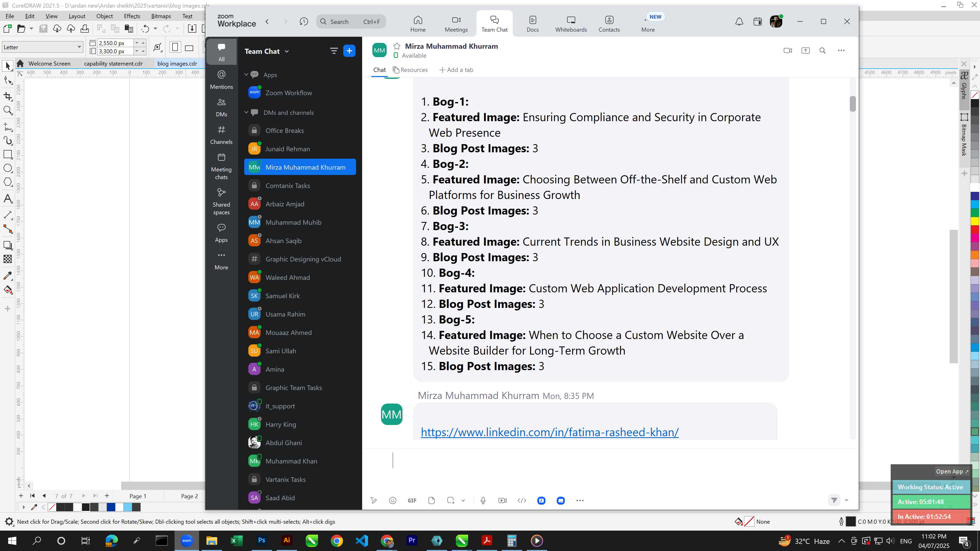
Task: Pick the blue swatch in document palette
Action: [111, 507]
